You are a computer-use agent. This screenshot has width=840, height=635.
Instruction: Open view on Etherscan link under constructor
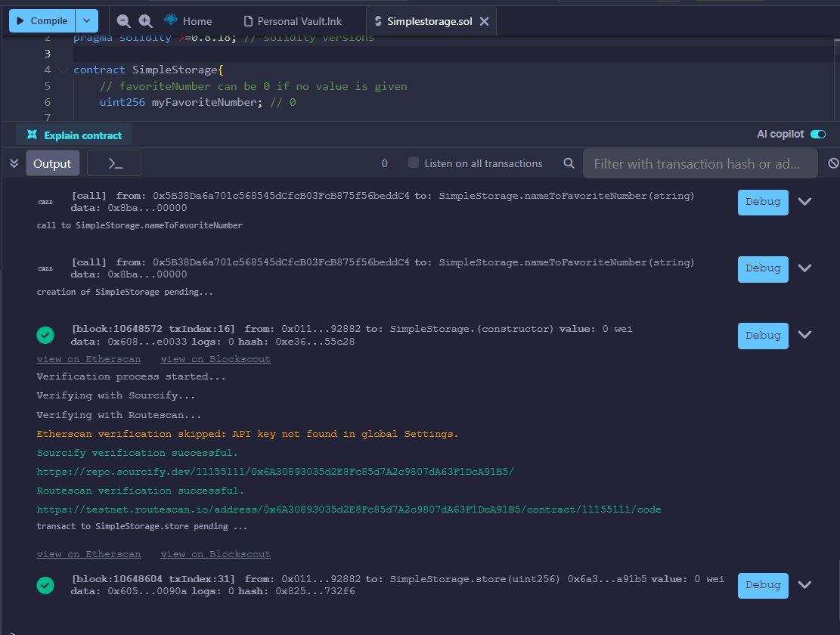[88, 359]
